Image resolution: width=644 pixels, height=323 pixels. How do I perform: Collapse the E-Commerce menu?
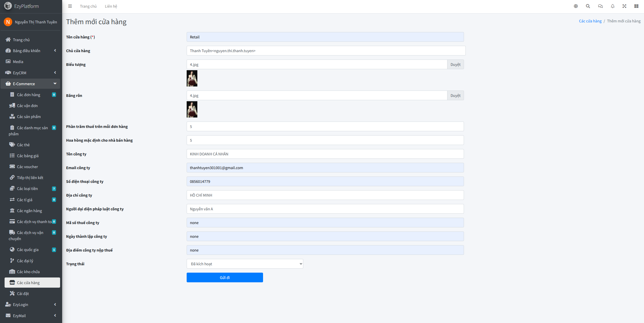point(31,84)
